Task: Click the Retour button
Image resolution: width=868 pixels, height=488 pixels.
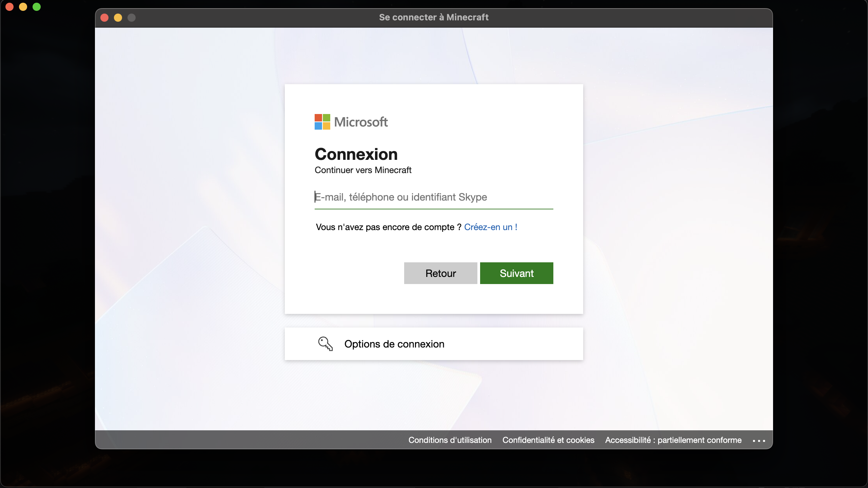Action: point(440,273)
